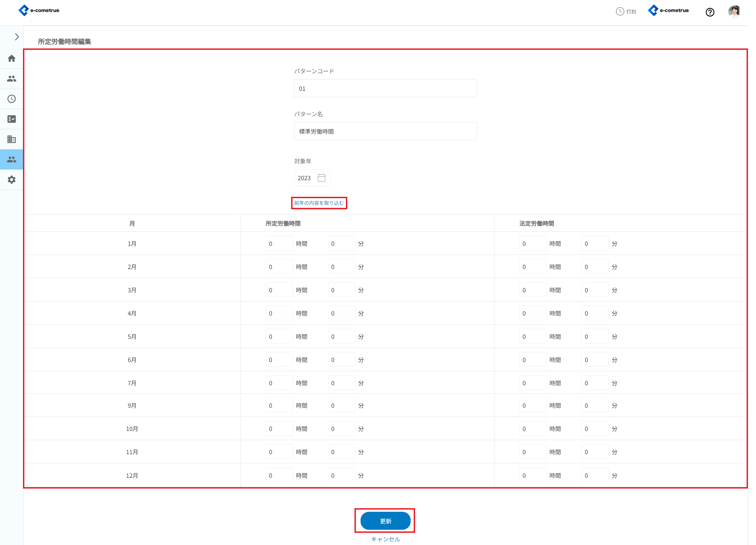Click the キャンセル cancel link
The width and height of the screenshot is (756, 545).
(x=385, y=539)
